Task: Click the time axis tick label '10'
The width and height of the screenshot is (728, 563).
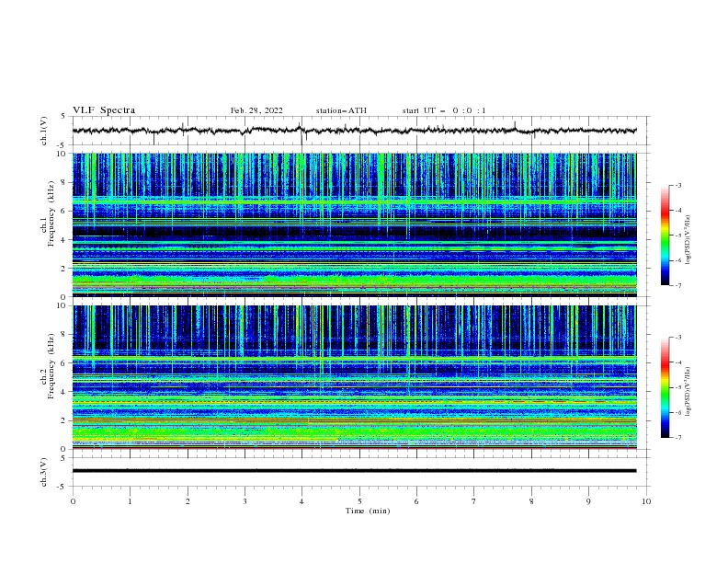Action: pos(646,501)
